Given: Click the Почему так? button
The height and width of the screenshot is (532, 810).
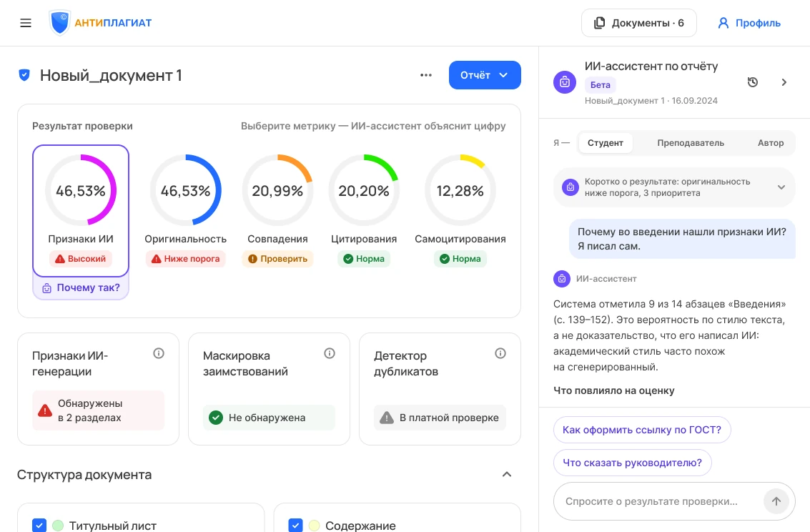Looking at the screenshot, I should click(x=81, y=287).
